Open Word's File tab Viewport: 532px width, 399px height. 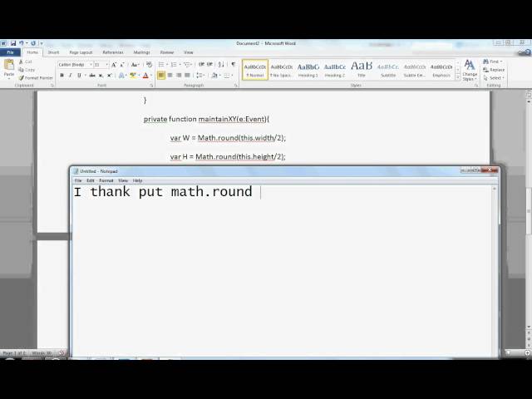10,52
